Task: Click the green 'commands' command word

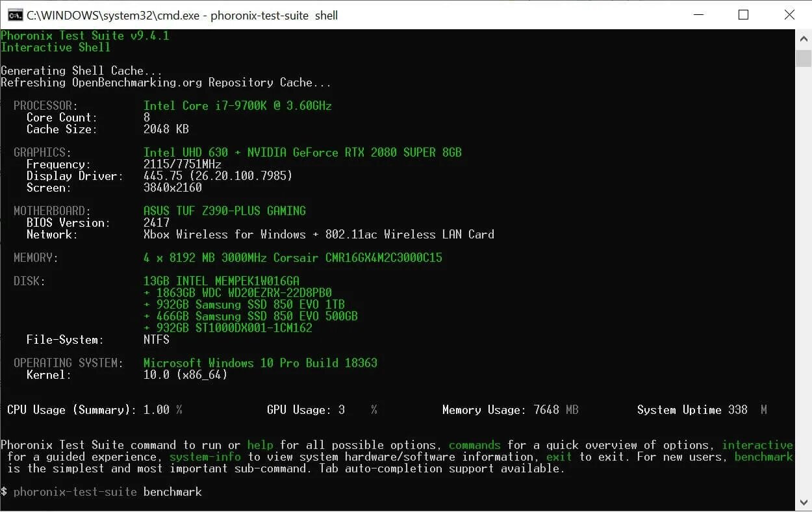Action: click(475, 445)
